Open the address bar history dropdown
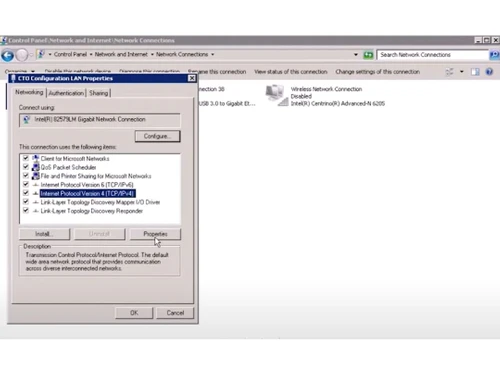This screenshot has height=375, width=500. click(x=356, y=55)
